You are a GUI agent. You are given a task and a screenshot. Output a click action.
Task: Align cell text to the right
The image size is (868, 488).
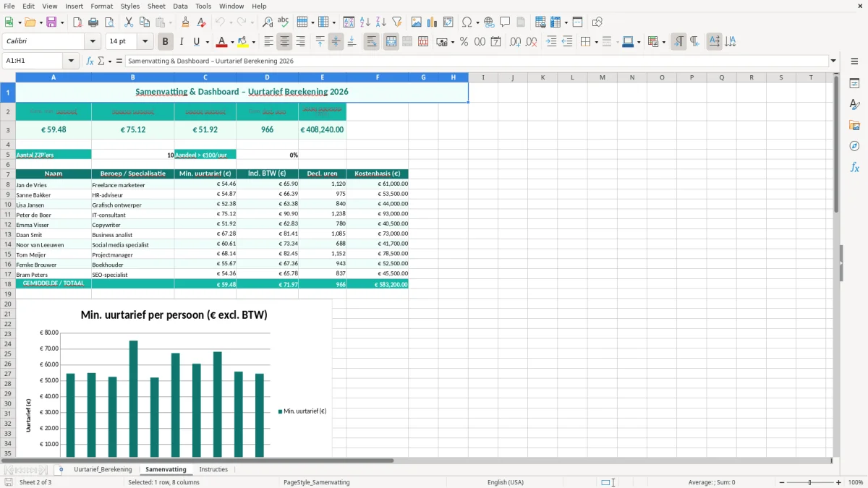click(x=301, y=42)
